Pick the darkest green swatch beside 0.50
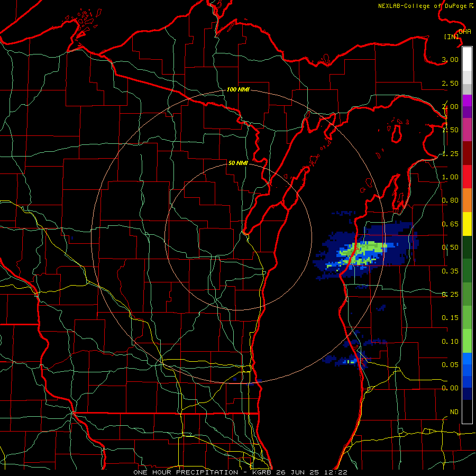The width and height of the screenshot is (476, 476). [467, 247]
